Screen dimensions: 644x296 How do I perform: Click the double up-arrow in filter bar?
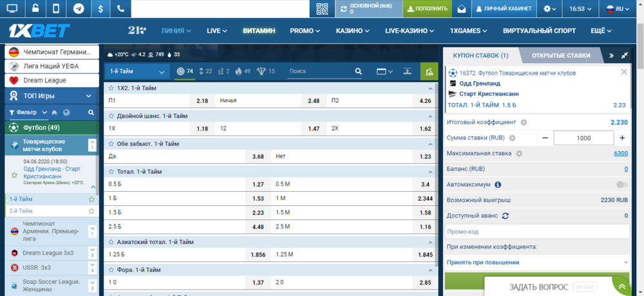55,112
